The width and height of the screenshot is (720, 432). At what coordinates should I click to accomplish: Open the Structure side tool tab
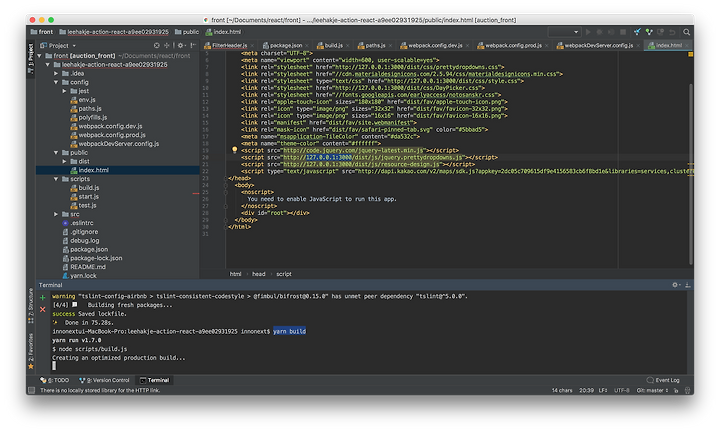click(x=31, y=306)
